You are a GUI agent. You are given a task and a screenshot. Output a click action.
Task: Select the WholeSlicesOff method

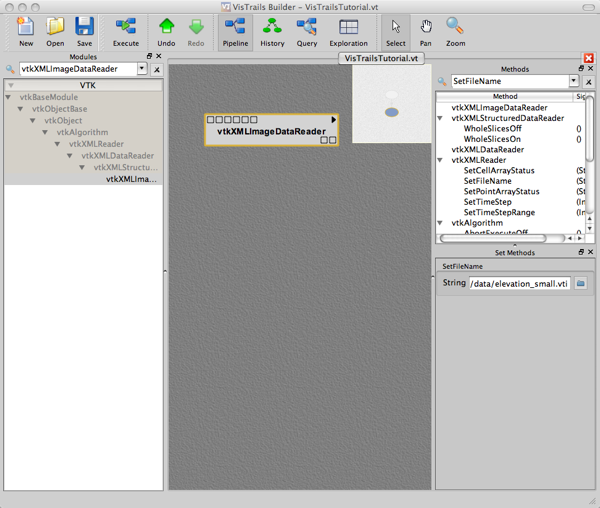(x=492, y=129)
